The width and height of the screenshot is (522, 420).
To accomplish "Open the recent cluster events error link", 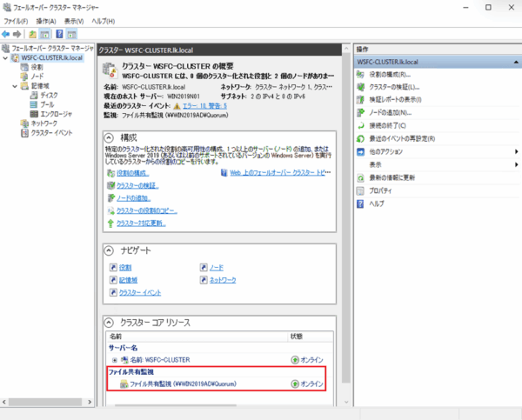I will [204, 106].
